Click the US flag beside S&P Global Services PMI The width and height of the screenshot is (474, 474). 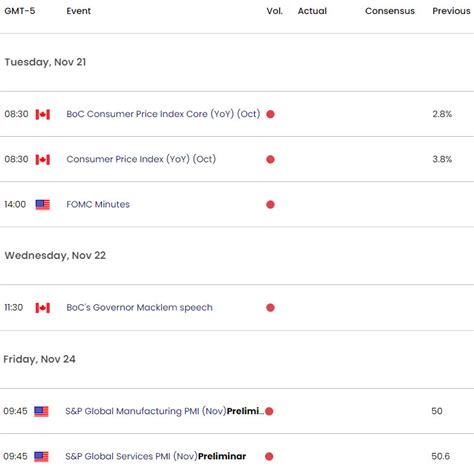[x=41, y=456]
